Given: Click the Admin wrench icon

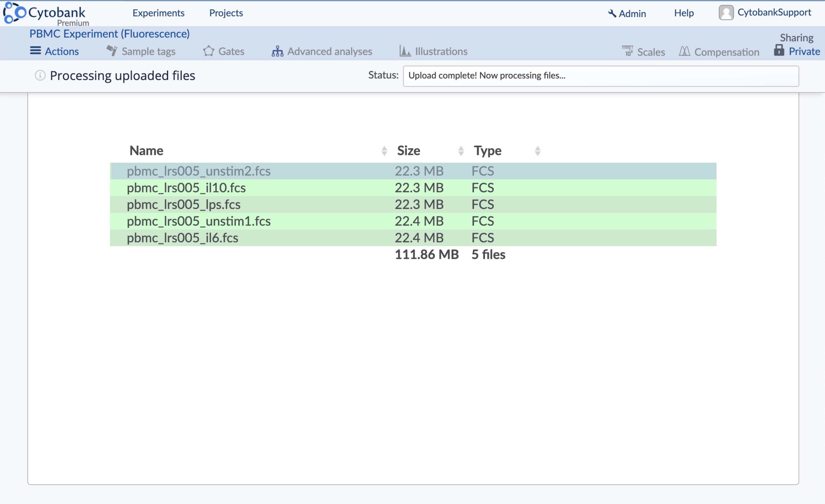Looking at the screenshot, I should click(612, 13).
